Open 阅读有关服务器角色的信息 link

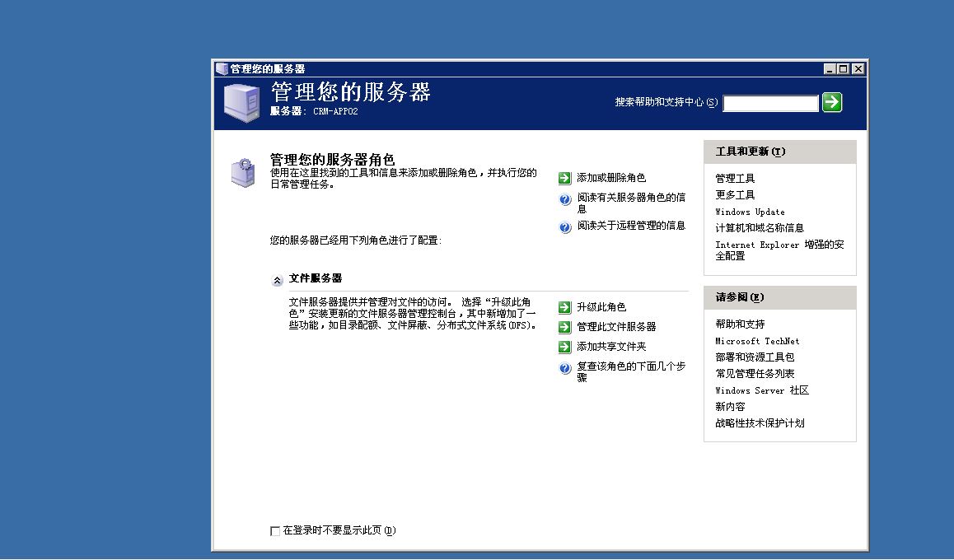[x=631, y=203]
